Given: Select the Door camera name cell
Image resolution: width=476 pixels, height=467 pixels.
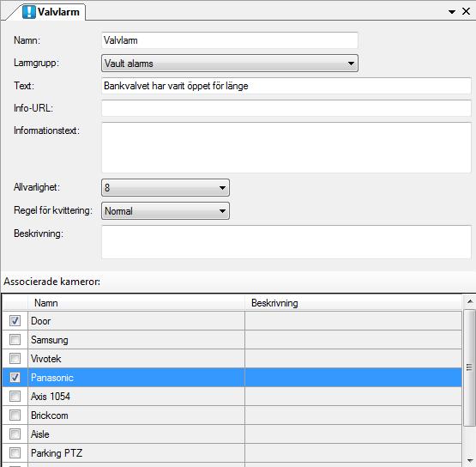Looking at the screenshot, I should [x=136, y=321].
